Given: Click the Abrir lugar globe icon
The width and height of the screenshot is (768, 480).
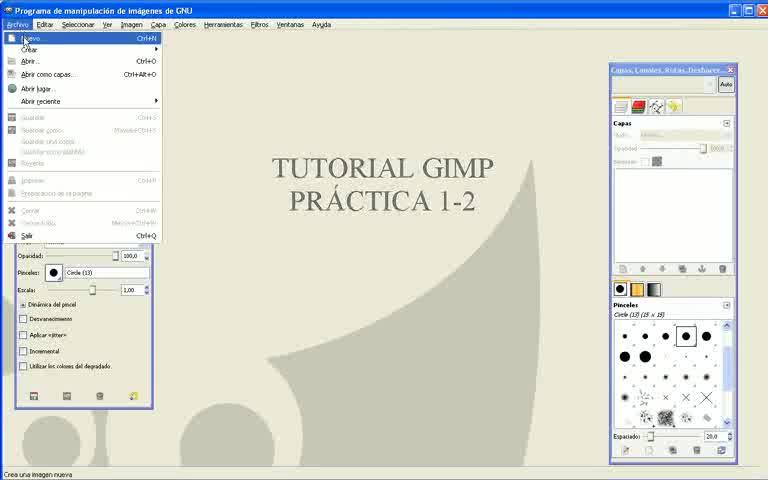Looking at the screenshot, I should click(x=12, y=89).
